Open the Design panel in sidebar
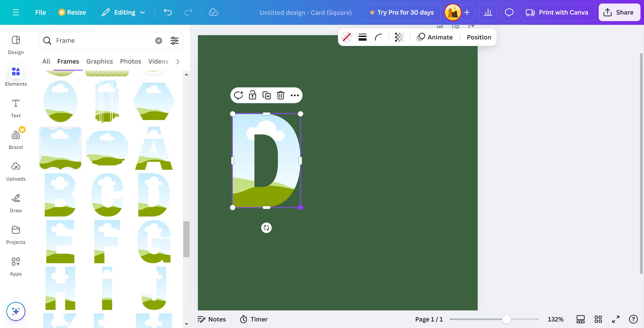Viewport: 644px width, 328px height. click(16, 45)
